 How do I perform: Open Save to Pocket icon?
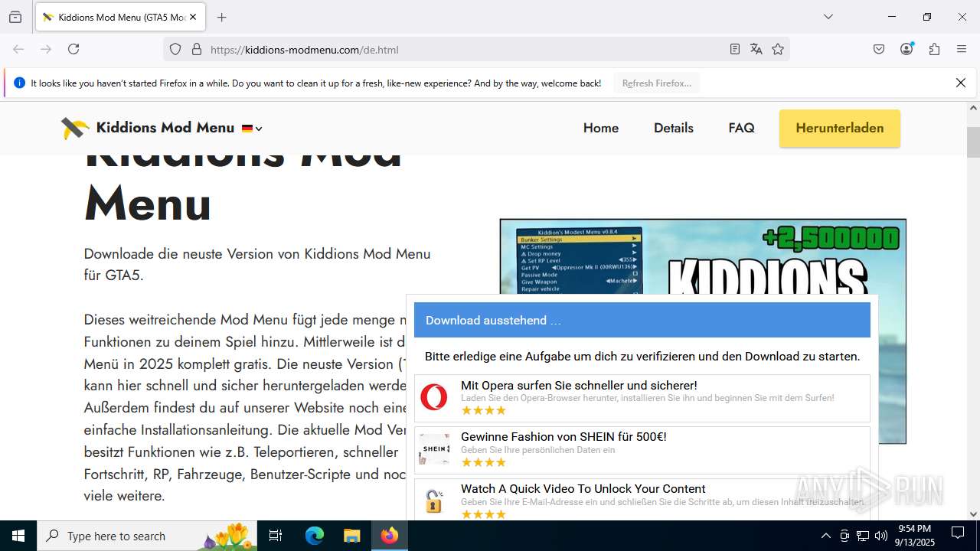click(879, 49)
